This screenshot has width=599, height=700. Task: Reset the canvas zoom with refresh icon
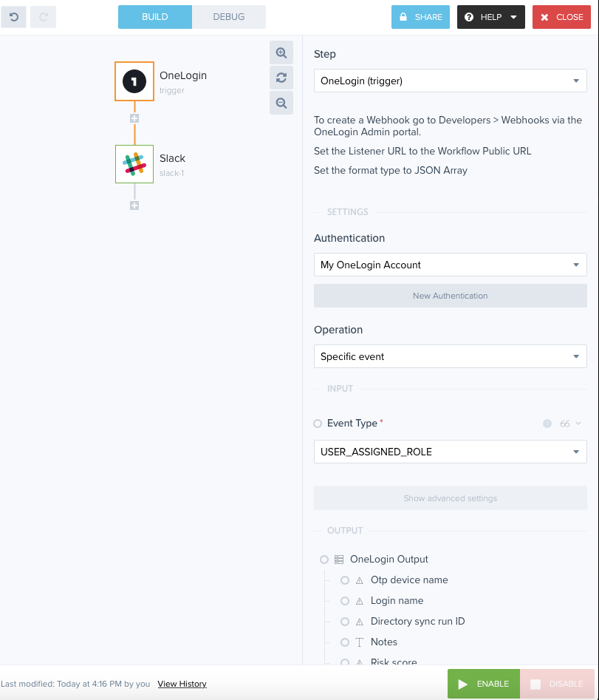(281, 78)
